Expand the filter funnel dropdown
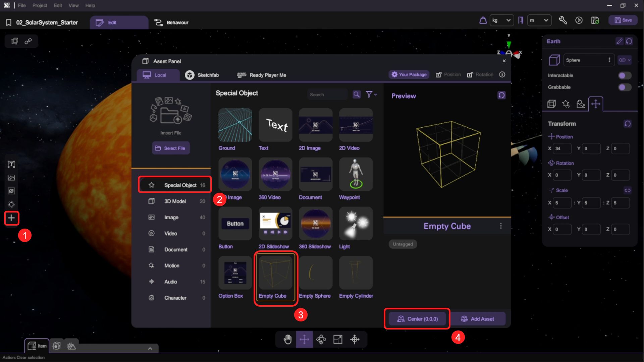644x362 pixels. (x=371, y=95)
